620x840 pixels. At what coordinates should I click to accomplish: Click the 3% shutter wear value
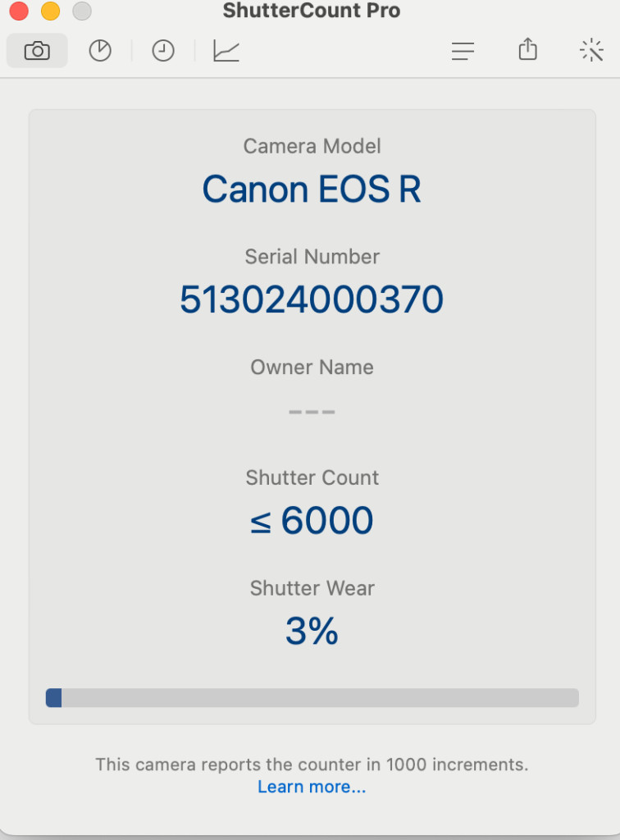312,631
